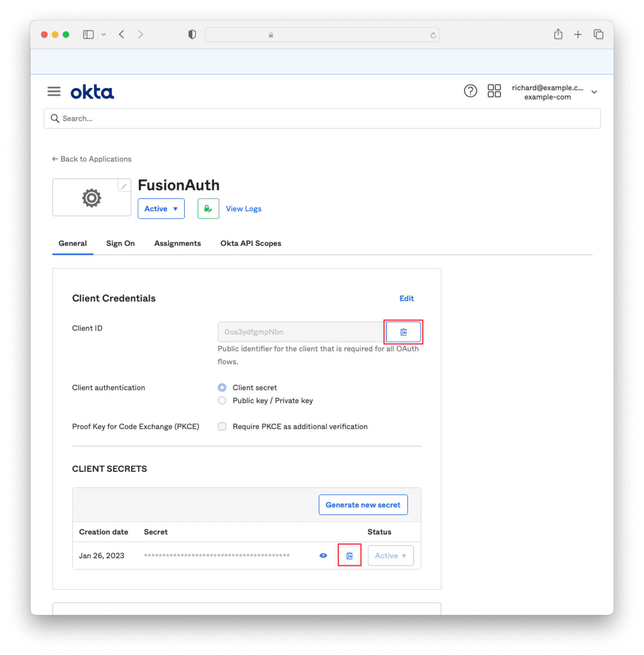644x655 pixels.
Task: Click the Okta search field
Action: [322, 118]
